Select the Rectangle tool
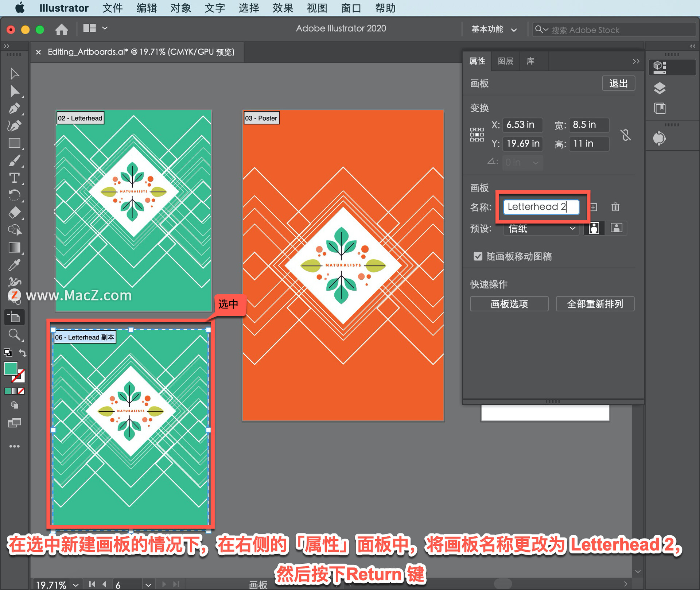The image size is (700, 590). point(14,143)
